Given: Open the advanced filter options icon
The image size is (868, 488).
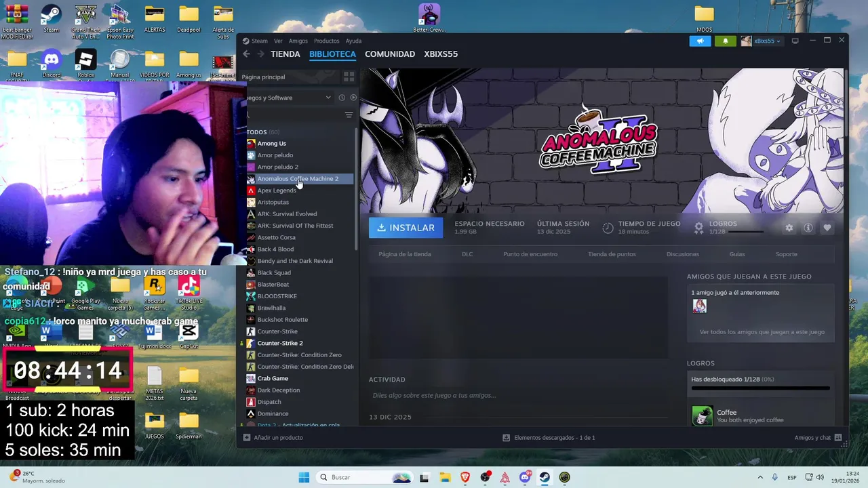Looking at the screenshot, I should pos(349,115).
